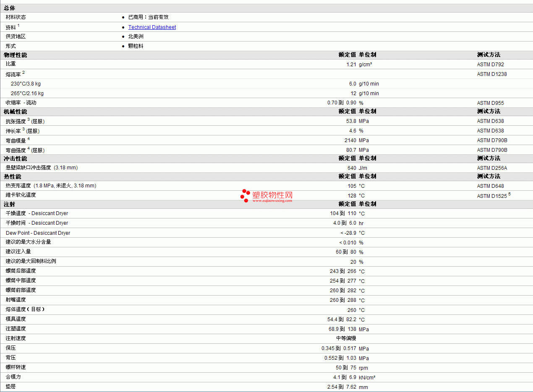Click the 保压 row label
Screen dimensions: 533x392
[x=10, y=348]
